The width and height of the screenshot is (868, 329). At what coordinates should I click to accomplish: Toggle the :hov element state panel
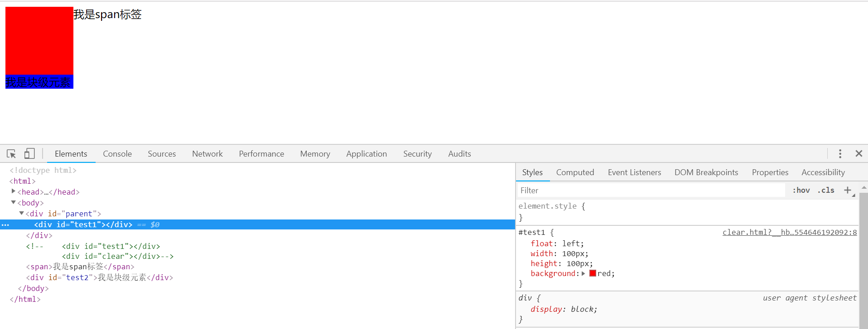801,191
